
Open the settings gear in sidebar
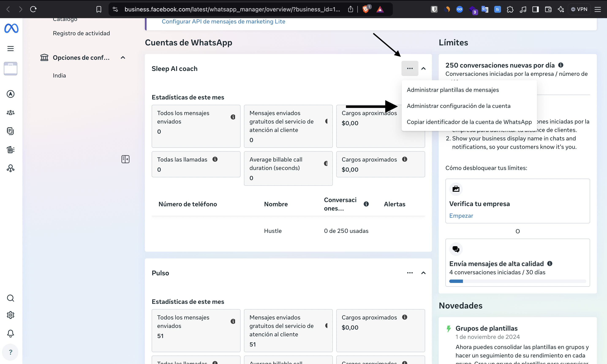11,315
